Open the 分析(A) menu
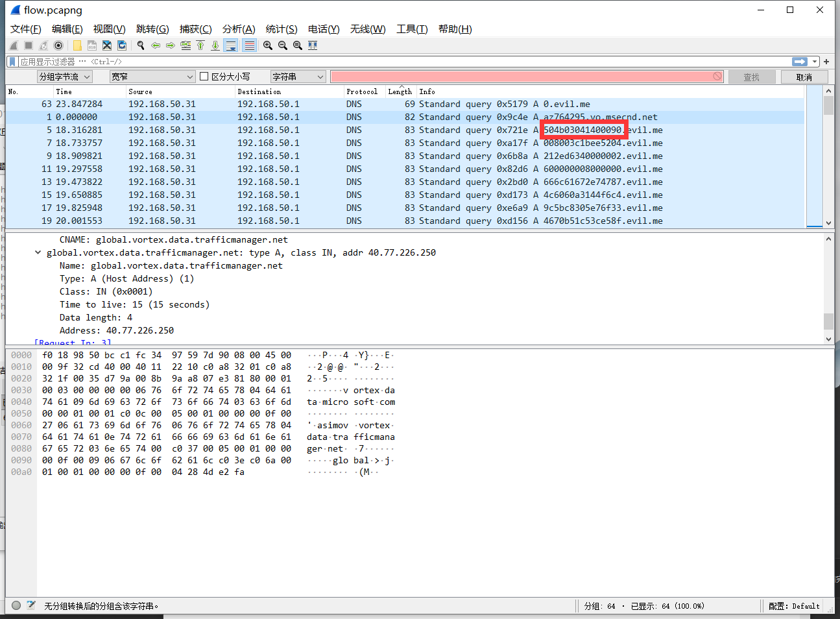The height and width of the screenshot is (619, 840). [x=238, y=29]
